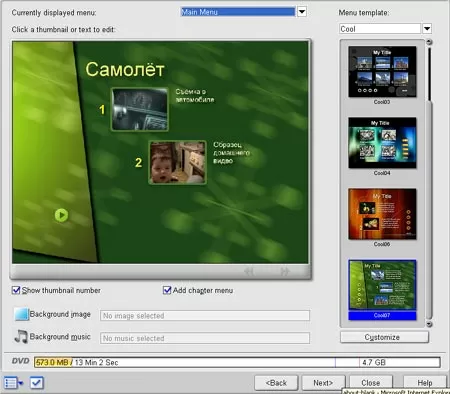Click the template list scroll up arrow

(429, 42)
